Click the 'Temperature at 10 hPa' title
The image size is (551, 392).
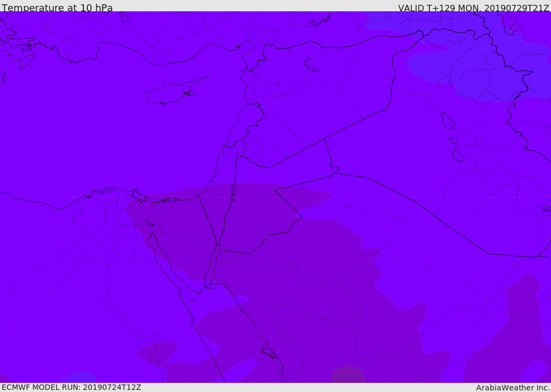click(57, 8)
